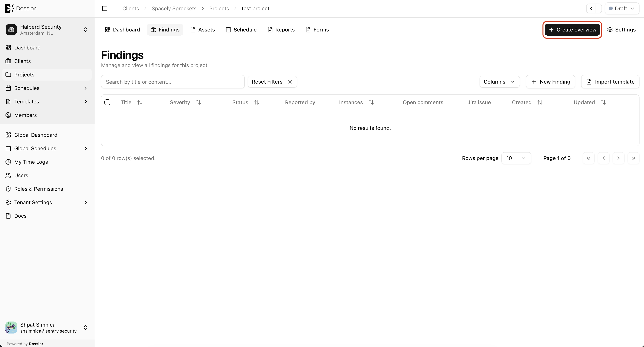Image resolution: width=644 pixels, height=347 pixels.
Task: Go to next page chevron
Action: (619, 158)
